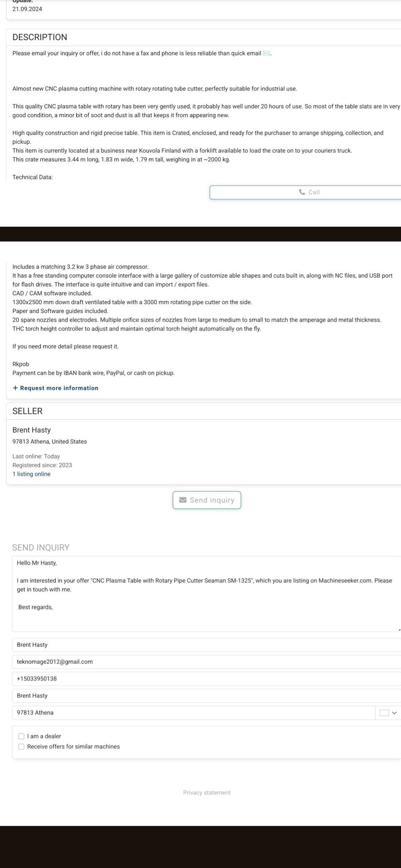
Task: Click the plus icon beside Request more information
Action: tap(15, 388)
